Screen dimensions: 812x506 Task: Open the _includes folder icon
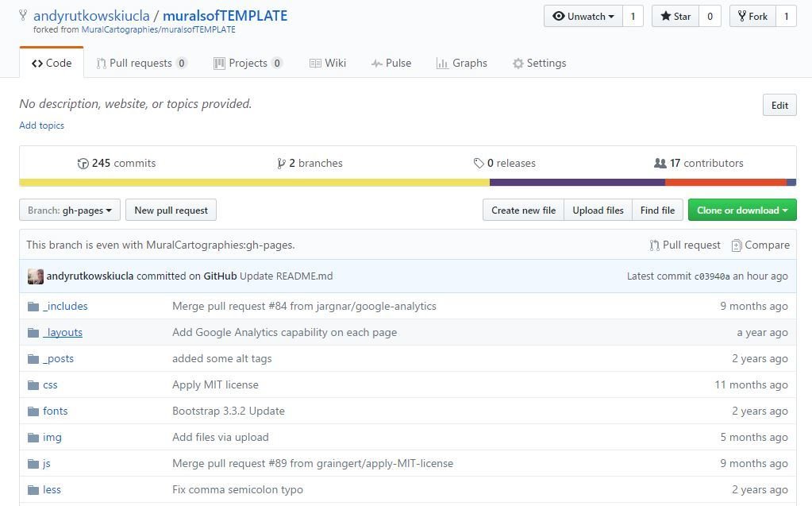[33, 307]
